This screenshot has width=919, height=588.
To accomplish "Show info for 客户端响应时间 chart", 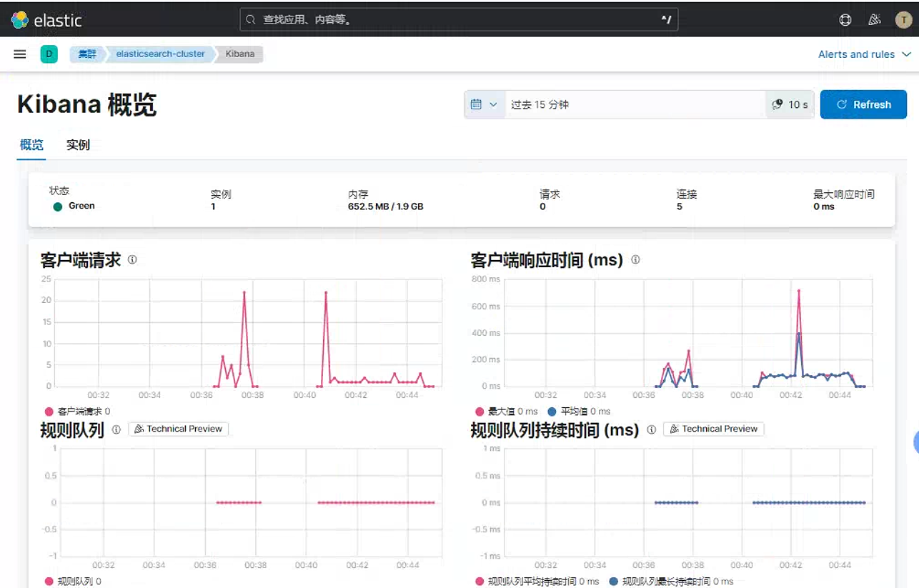I will click(635, 260).
